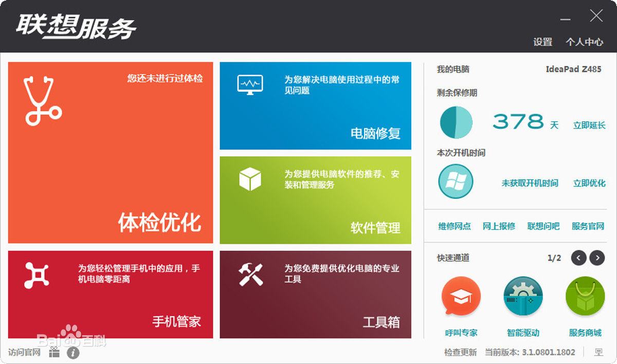Screen dimensions: 617x364
Task: Open the 手机管家 phone manager tile
Action: point(111,295)
